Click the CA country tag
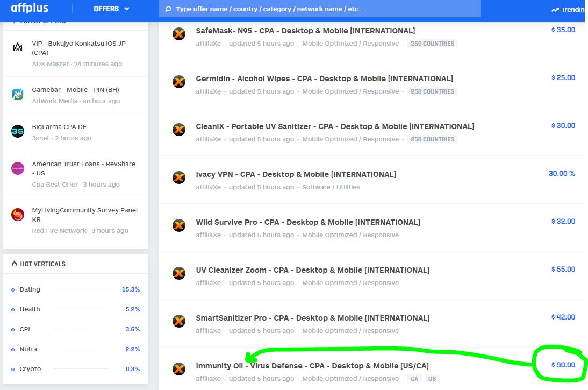 click(x=414, y=379)
